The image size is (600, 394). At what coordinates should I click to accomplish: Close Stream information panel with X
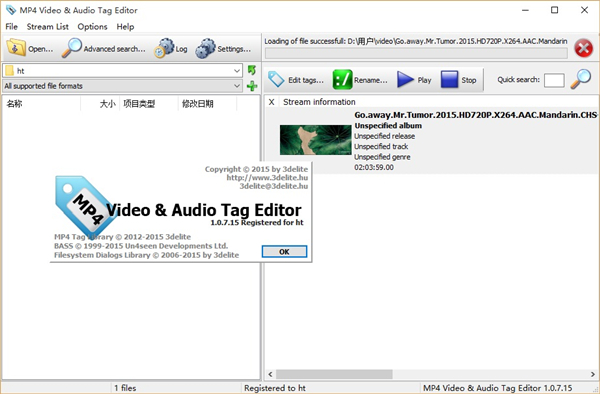click(271, 102)
